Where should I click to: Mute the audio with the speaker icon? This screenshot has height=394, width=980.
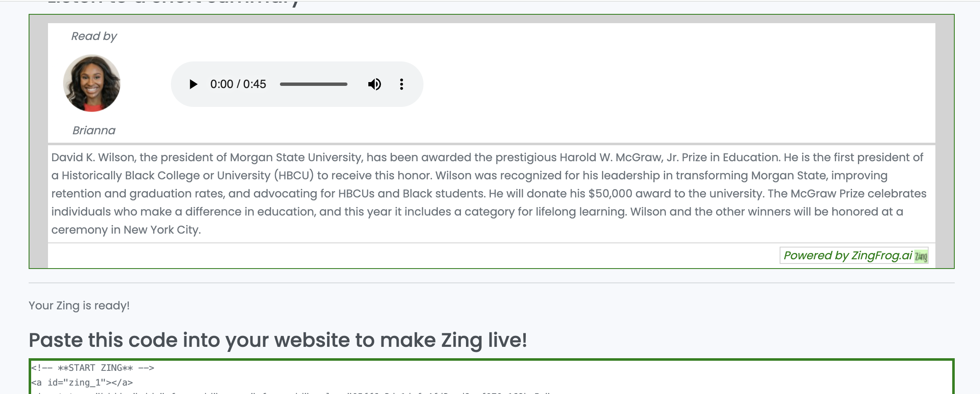(x=374, y=84)
